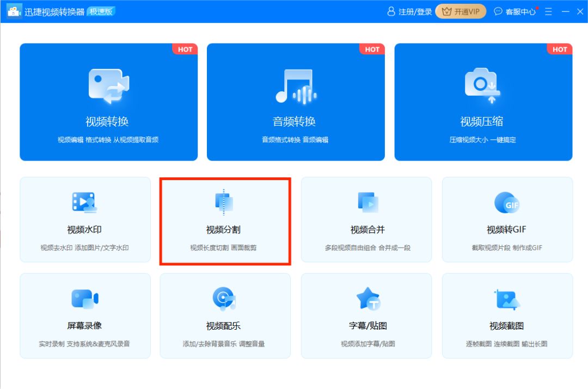Open the hamburger menu in the title bar
This screenshot has width=588, height=389.
pyautogui.click(x=548, y=11)
